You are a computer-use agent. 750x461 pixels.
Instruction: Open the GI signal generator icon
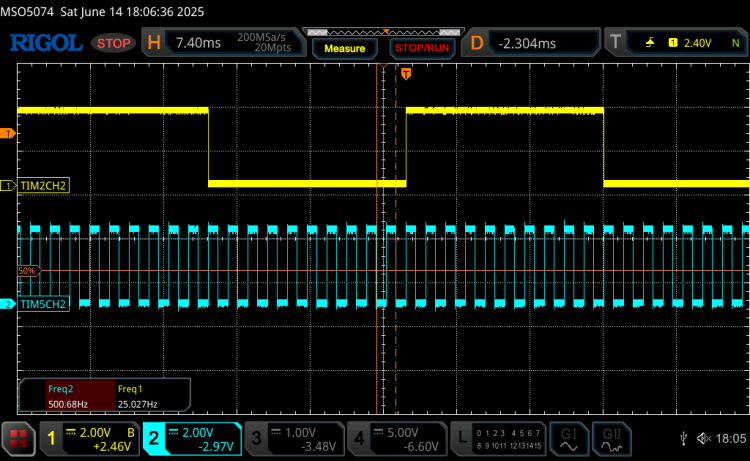tap(569, 438)
